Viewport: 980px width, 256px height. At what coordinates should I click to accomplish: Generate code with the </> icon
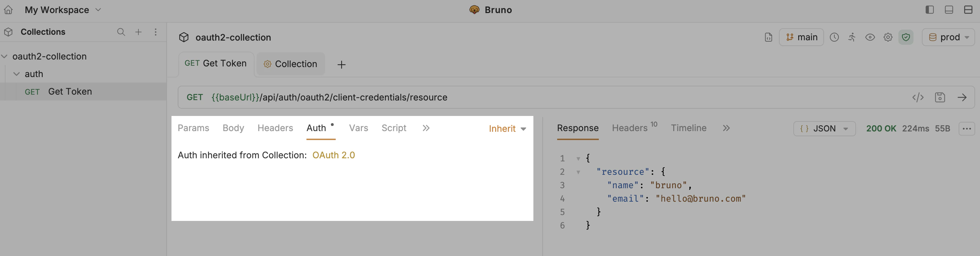point(918,97)
